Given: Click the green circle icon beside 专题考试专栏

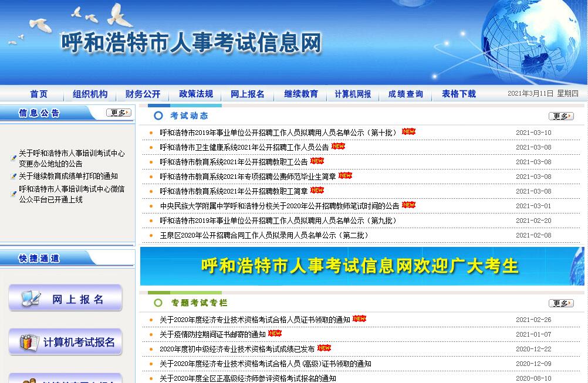Looking at the screenshot, I should pyautogui.click(x=158, y=303).
